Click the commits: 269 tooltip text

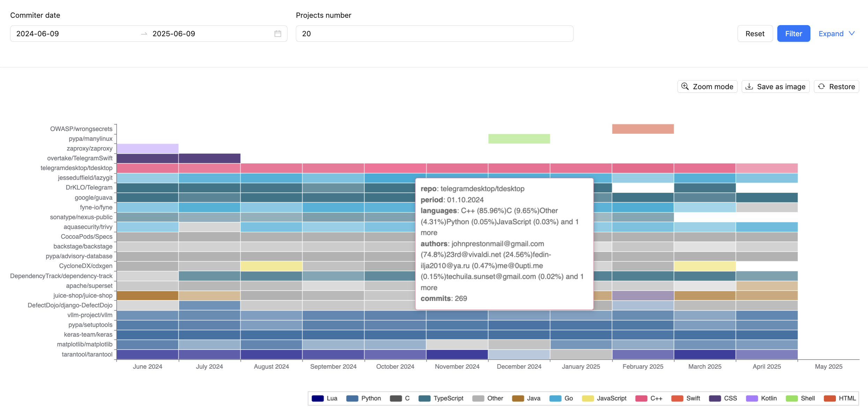coord(444,299)
